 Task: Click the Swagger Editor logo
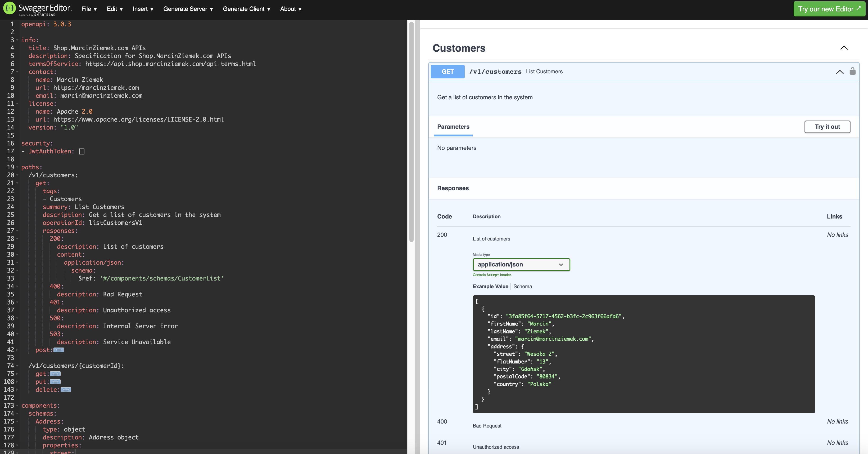(x=37, y=9)
